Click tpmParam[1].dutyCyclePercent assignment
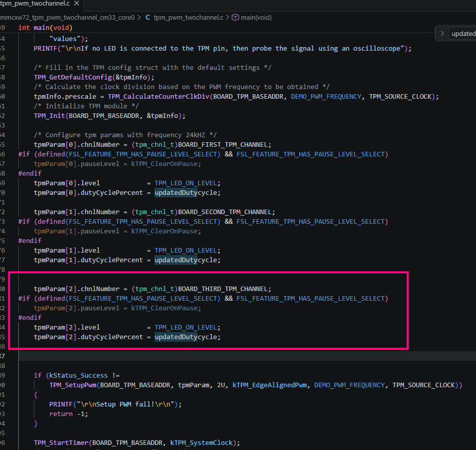 (127, 260)
